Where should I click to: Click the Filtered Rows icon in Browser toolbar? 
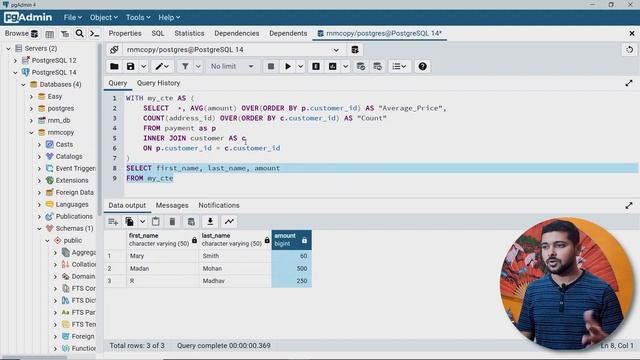click(x=64, y=34)
